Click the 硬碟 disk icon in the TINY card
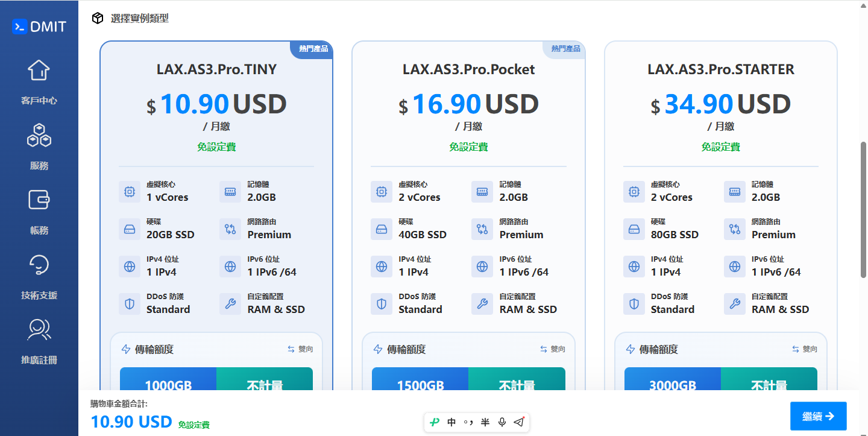This screenshot has height=436, width=868. pos(129,229)
